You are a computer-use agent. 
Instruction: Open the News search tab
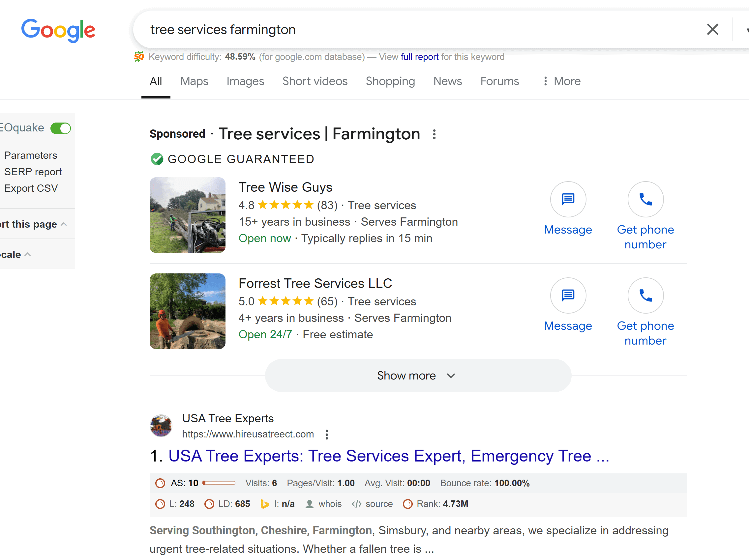[x=448, y=81]
